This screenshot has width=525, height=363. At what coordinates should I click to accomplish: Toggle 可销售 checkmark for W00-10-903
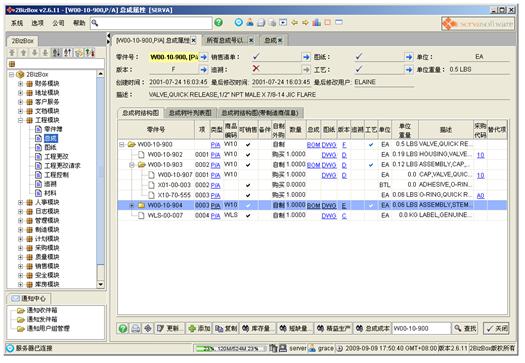click(x=248, y=165)
